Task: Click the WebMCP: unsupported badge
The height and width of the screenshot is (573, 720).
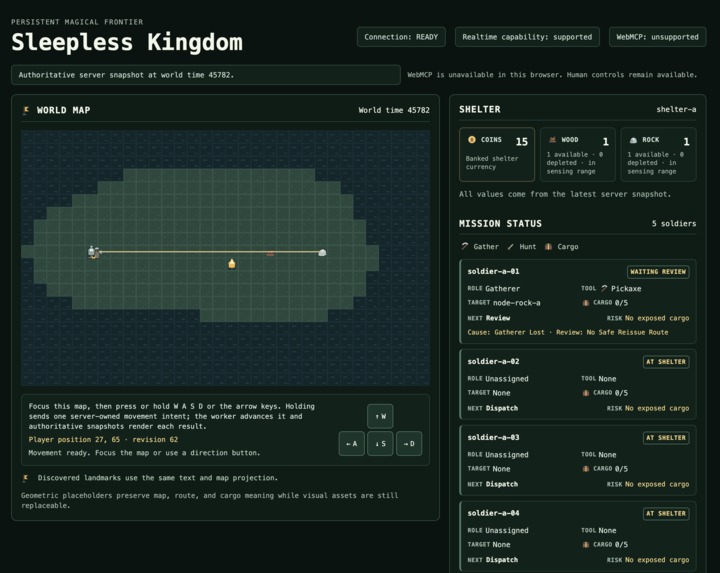Action: pos(658,37)
